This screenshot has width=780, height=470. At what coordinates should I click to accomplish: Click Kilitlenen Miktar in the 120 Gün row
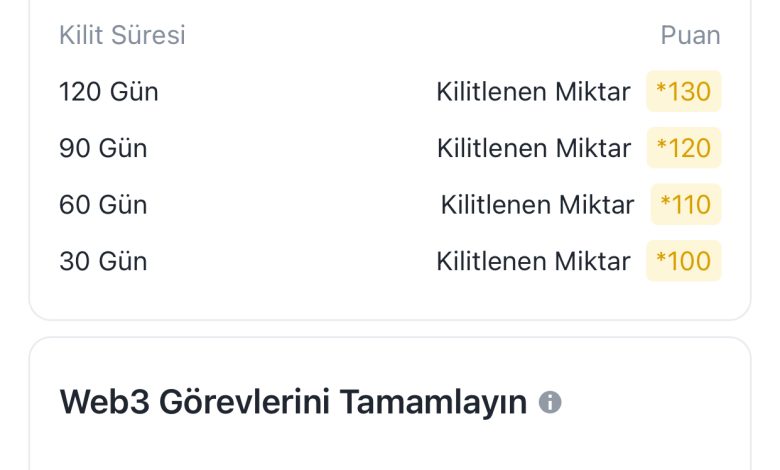pos(533,92)
